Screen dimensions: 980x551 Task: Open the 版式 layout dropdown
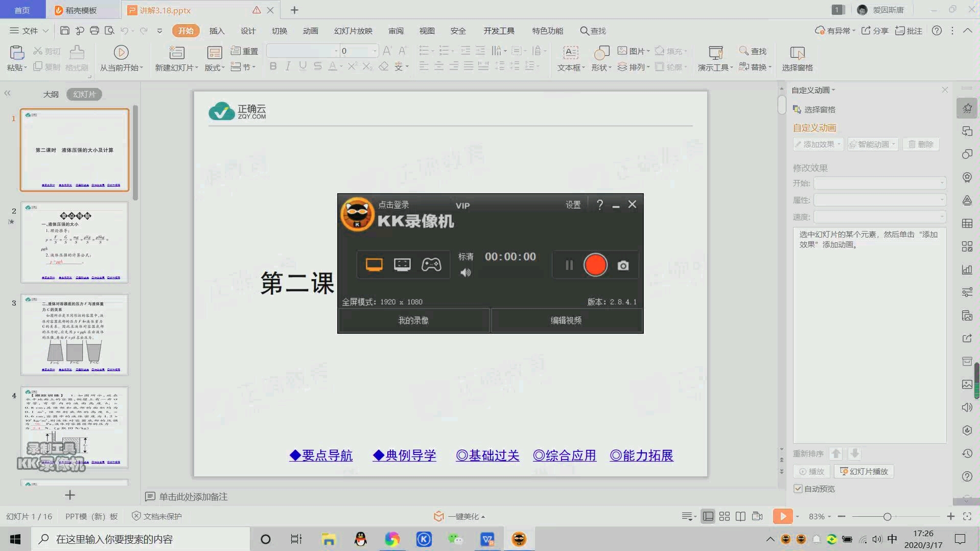(x=214, y=67)
